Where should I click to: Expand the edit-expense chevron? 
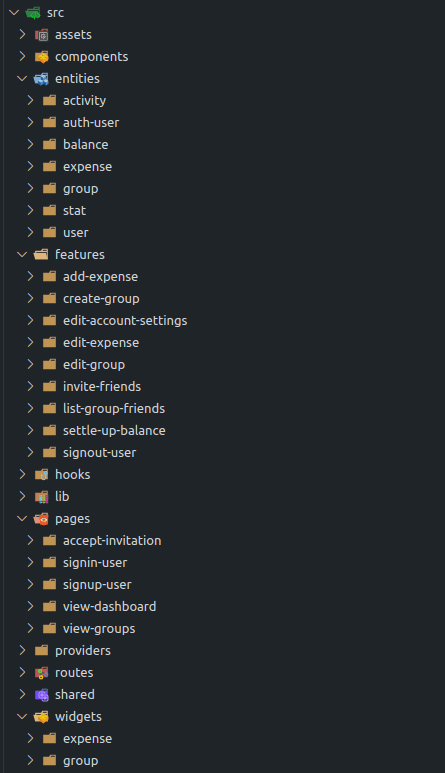31,342
